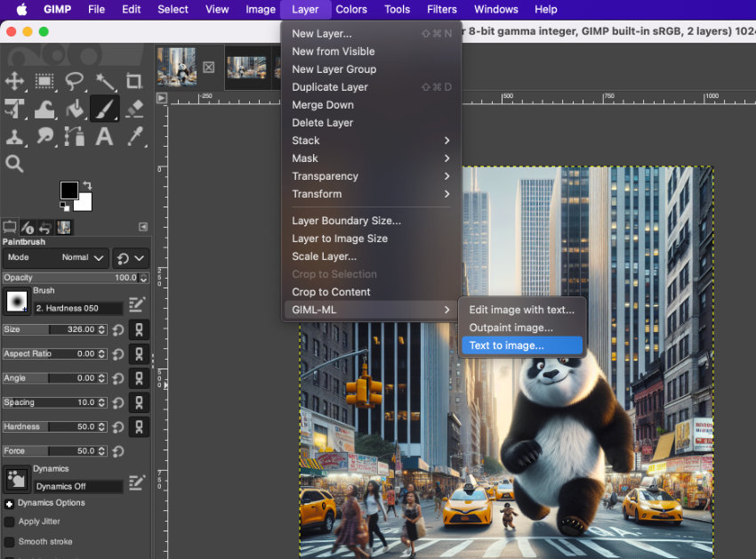Enable Smooth stroke checkbox
Image resolution: width=756 pixels, height=559 pixels.
[x=9, y=541]
